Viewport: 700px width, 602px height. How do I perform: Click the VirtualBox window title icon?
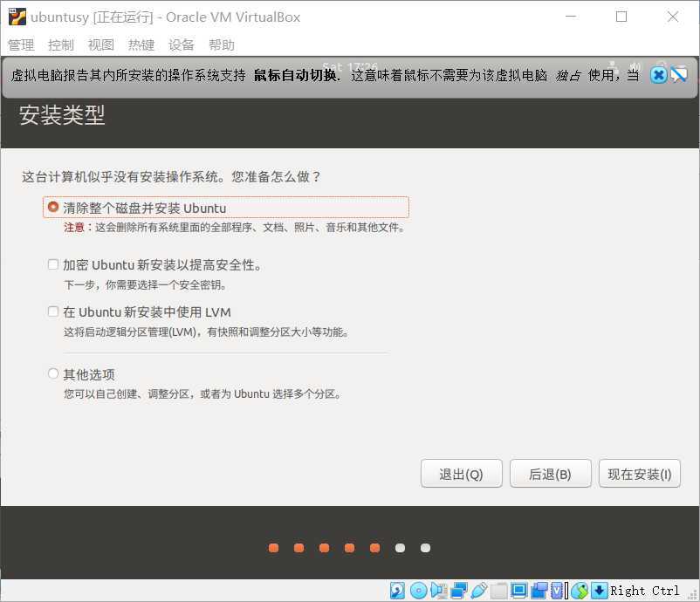coord(17,17)
